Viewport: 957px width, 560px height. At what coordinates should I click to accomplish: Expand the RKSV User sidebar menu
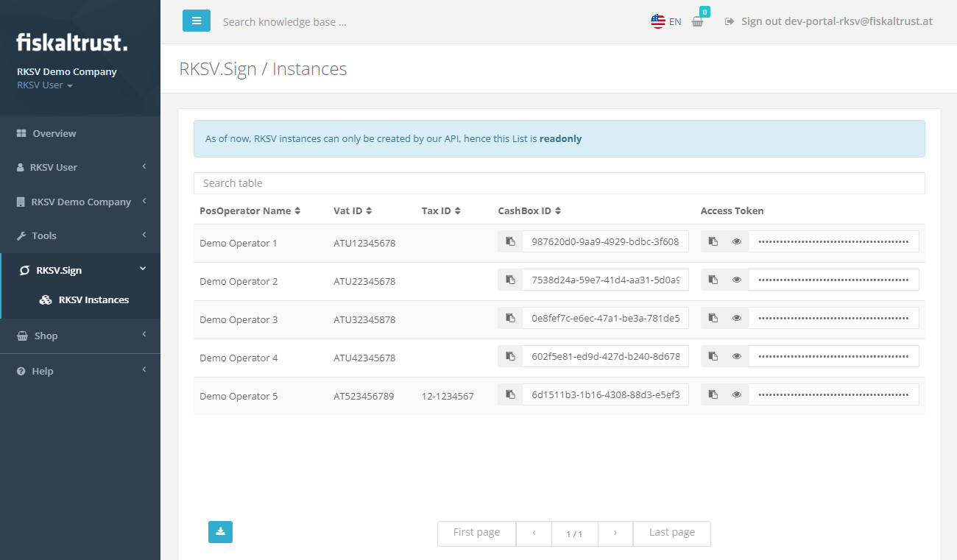[80, 167]
